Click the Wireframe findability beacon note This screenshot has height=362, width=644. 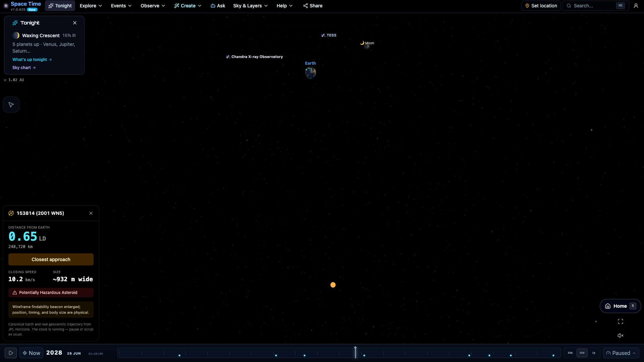[51, 310]
